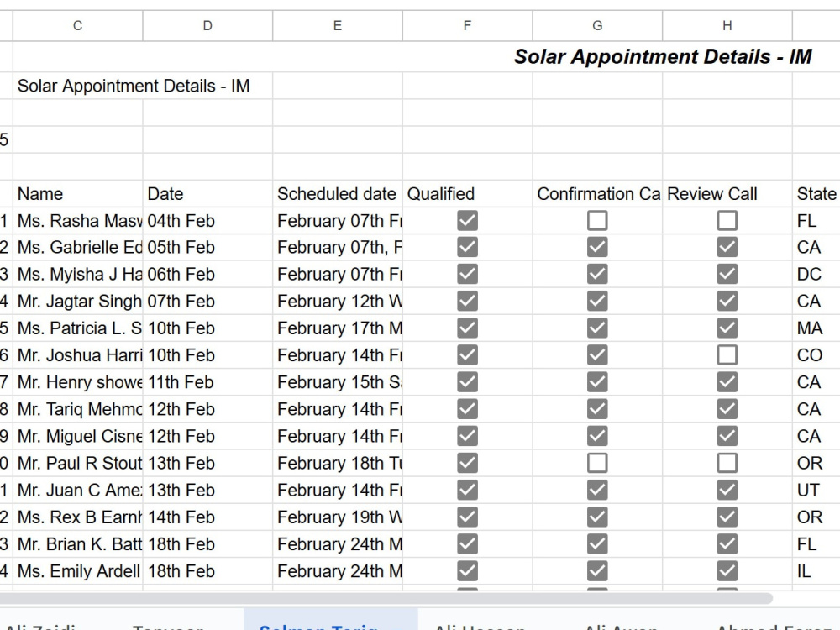Uncheck Review Call for Ms. Patricia L. row

727,328
